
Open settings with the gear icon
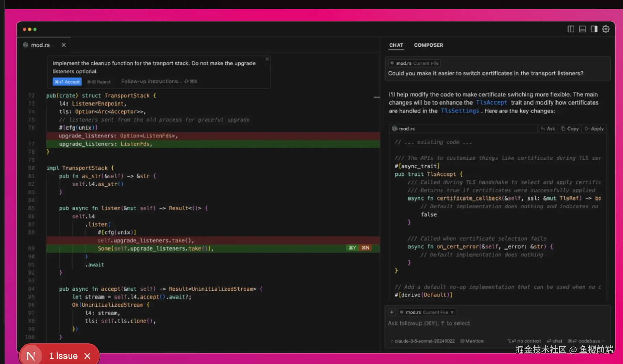pos(606,29)
